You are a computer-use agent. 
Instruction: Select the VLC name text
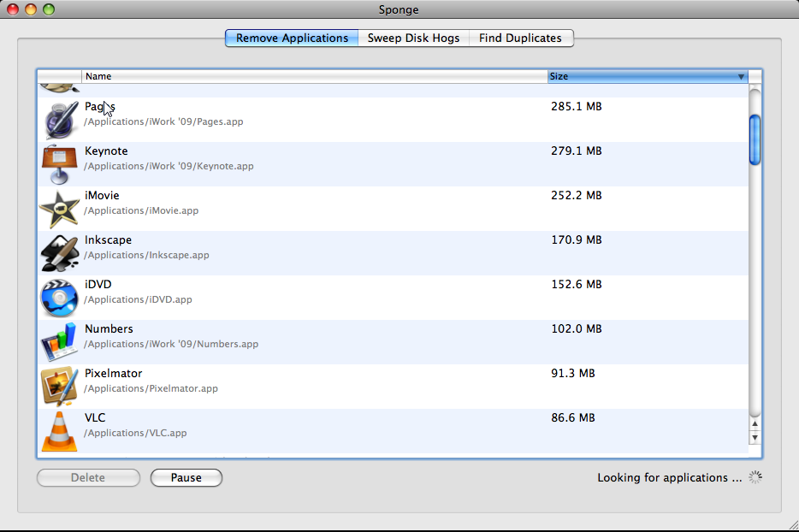(95, 417)
